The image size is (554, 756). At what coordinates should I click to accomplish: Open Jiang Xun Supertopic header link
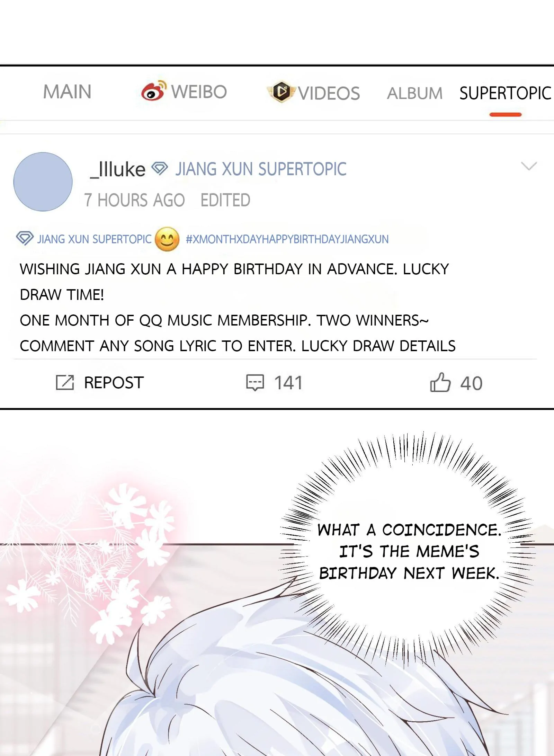pos(261,169)
